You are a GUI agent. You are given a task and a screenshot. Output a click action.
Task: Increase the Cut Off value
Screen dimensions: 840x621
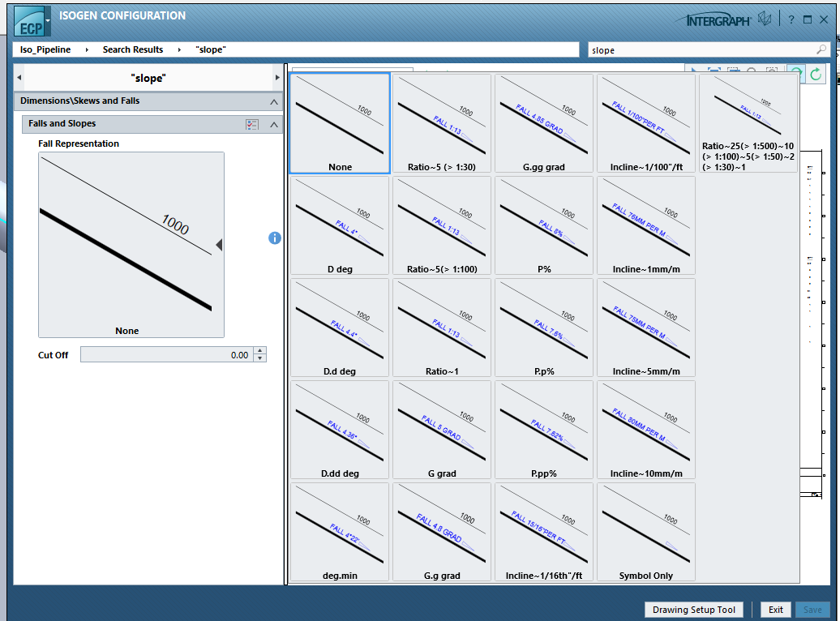(x=259, y=351)
